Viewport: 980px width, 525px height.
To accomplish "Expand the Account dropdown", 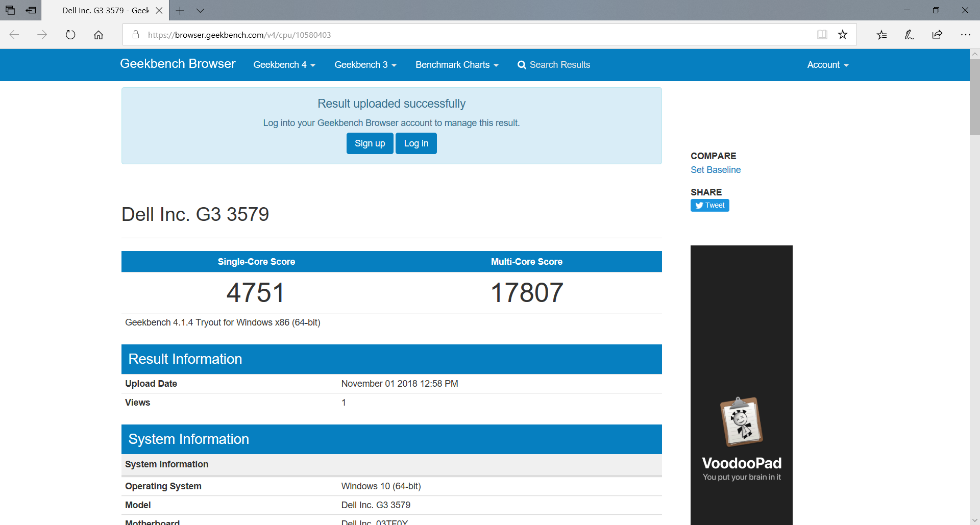I will [827, 65].
